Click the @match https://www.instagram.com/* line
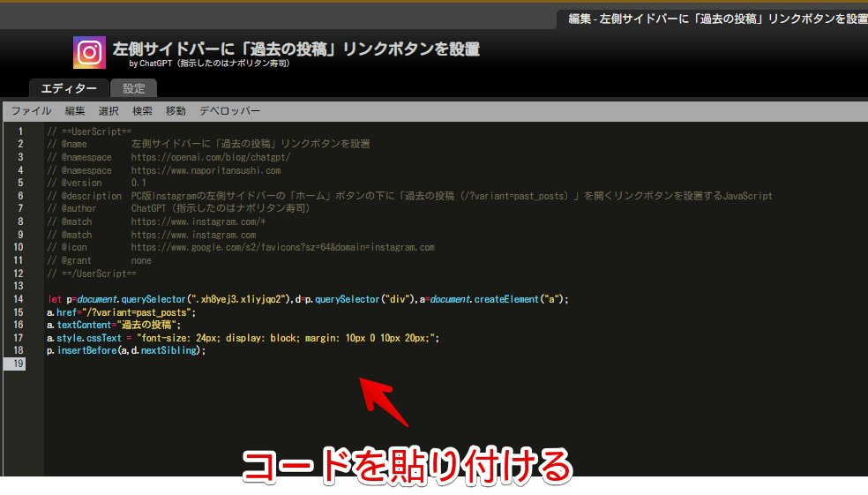The height and width of the screenshot is (495, 868). pyautogui.click(x=157, y=222)
